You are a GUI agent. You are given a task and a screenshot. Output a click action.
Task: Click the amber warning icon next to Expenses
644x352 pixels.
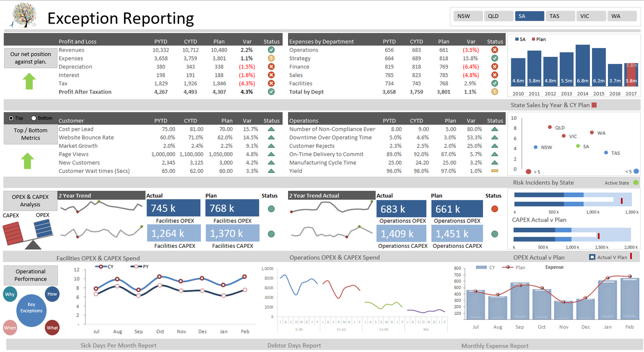(271, 58)
